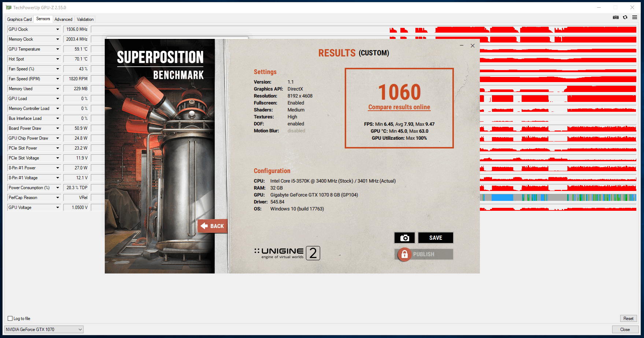
Task: Minimize the Superposition results window
Action: [462, 45]
